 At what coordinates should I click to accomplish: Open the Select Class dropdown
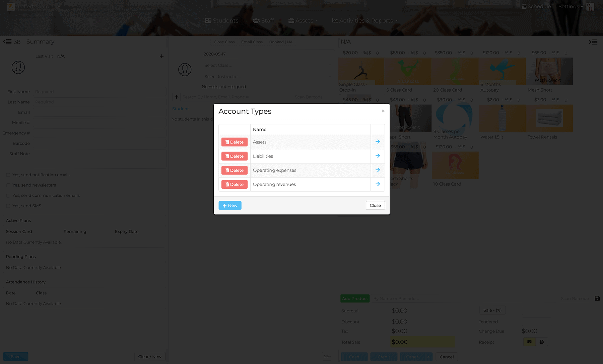click(x=267, y=65)
